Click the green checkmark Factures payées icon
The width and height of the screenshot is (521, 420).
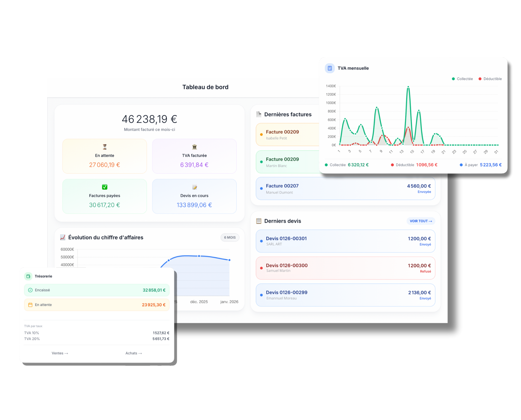pos(105,187)
